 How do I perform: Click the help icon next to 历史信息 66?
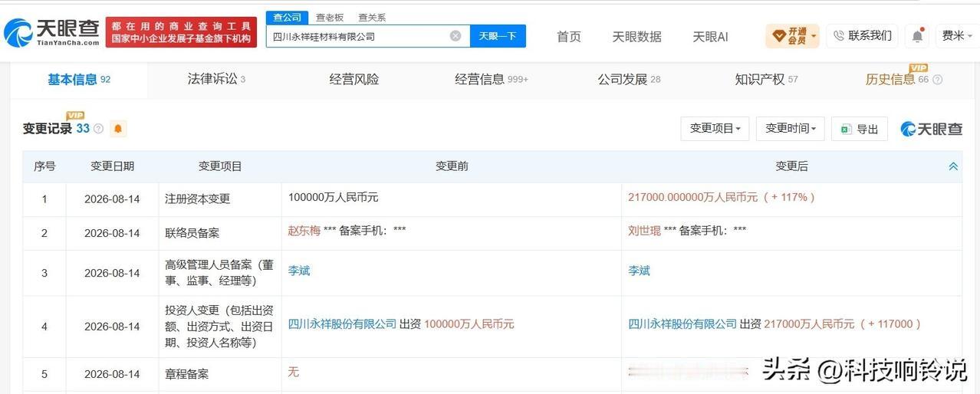point(937,80)
